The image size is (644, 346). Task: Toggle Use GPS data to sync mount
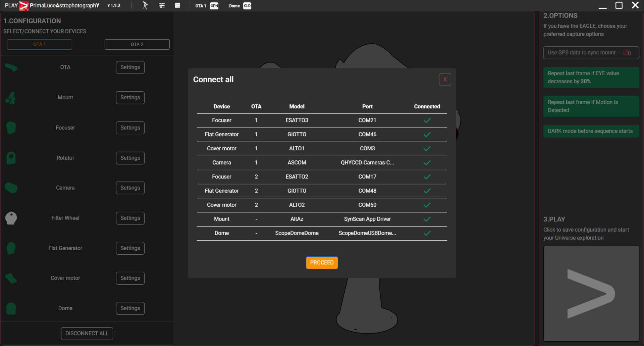(x=591, y=53)
